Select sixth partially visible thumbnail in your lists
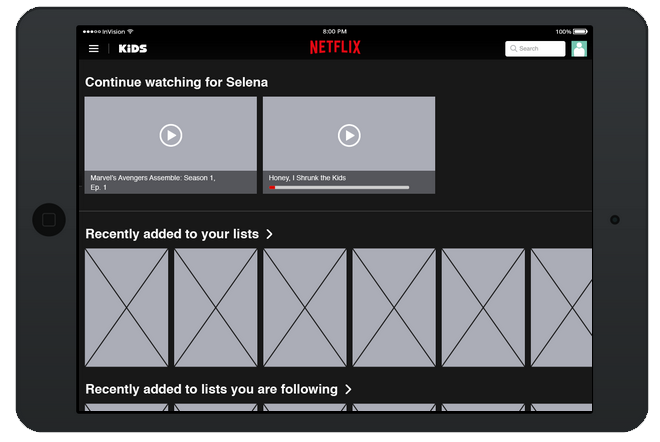This screenshot has height=442, width=660. coord(562,307)
